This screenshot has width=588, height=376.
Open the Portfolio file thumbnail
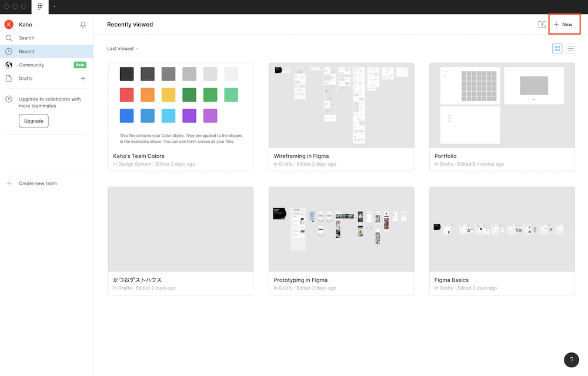point(502,106)
